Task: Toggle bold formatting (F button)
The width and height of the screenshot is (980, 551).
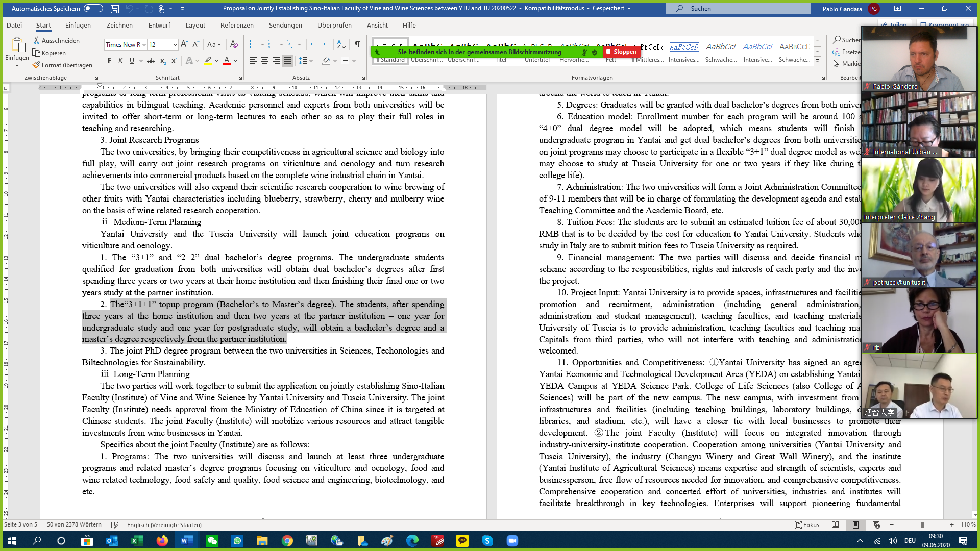Action: point(109,61)
